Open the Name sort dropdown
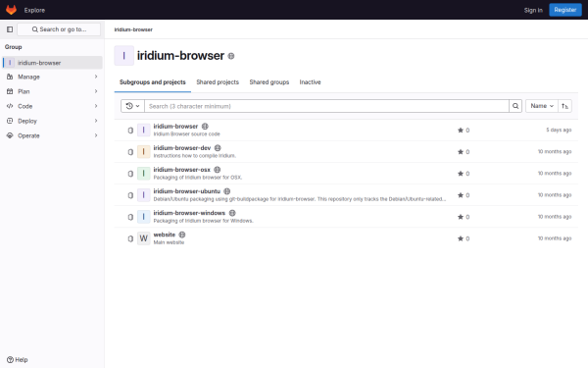 pyautogui.click(x=542, y=106)
